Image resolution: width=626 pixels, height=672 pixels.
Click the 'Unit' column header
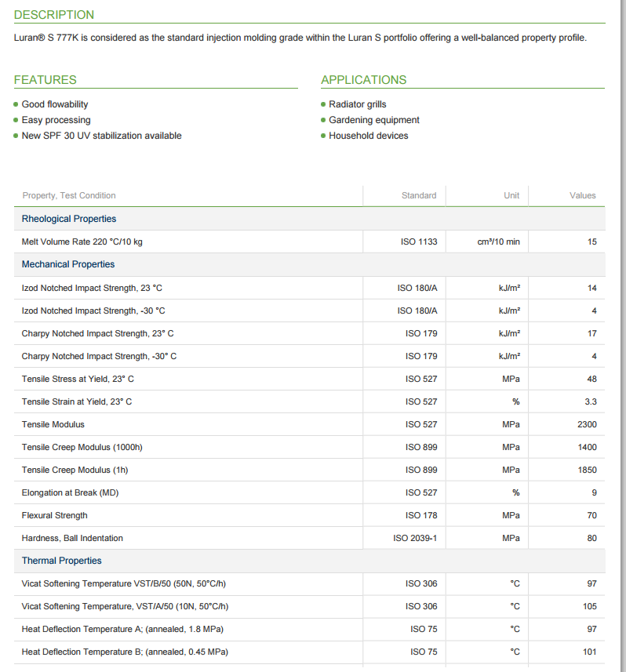point(511,195)
